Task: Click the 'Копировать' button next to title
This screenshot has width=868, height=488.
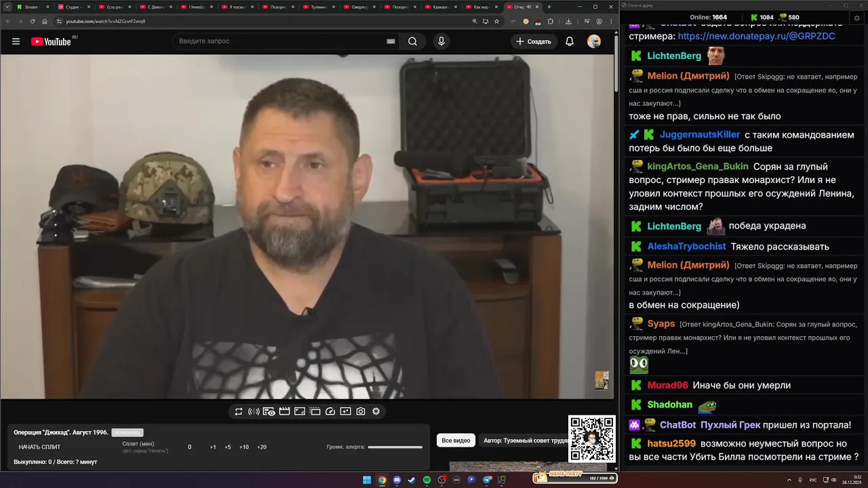Action: 127,432
